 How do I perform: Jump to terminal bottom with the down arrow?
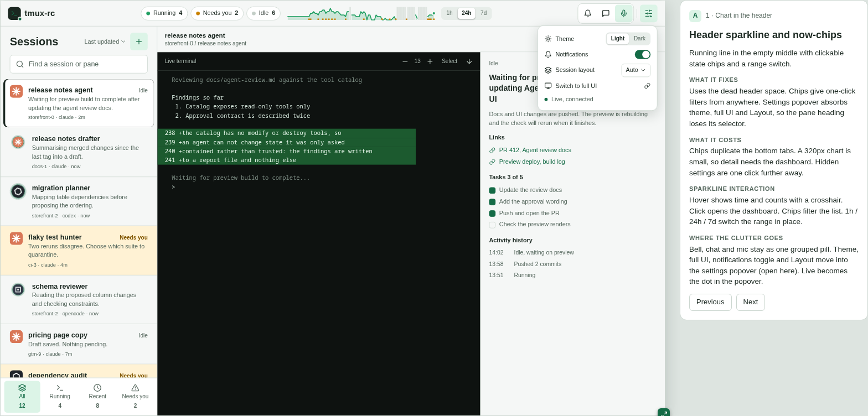coord(469,61)
